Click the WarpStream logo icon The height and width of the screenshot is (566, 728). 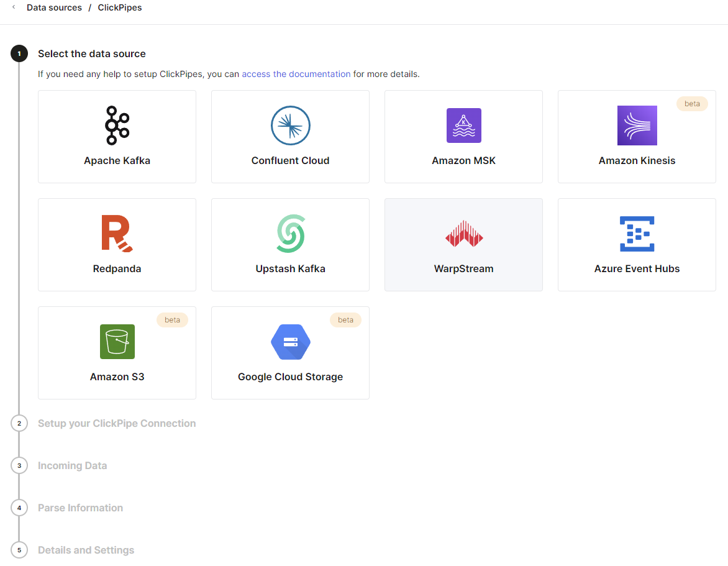click(463, 234)
